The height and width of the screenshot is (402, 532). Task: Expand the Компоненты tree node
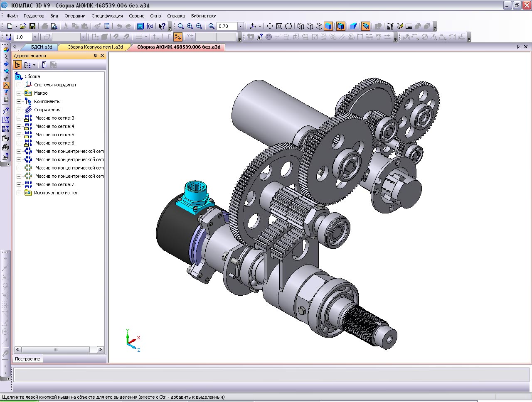(19, 101)
